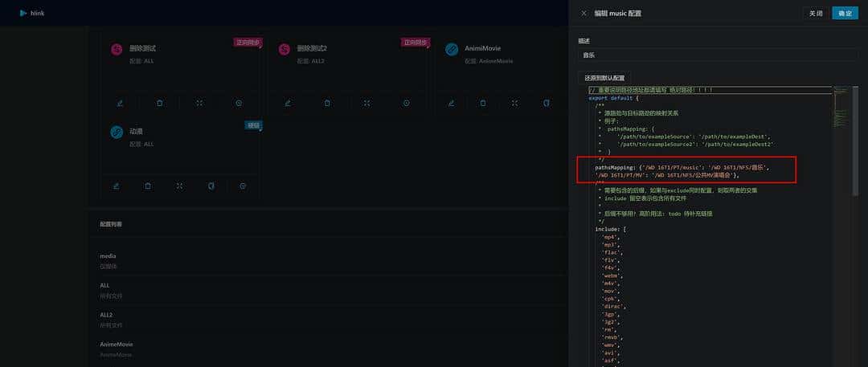Click the inward-arrows icon on 删除测试2 card
Viewport: 868px width, 367px height.
pyautogui.click(x=366, y=103)
